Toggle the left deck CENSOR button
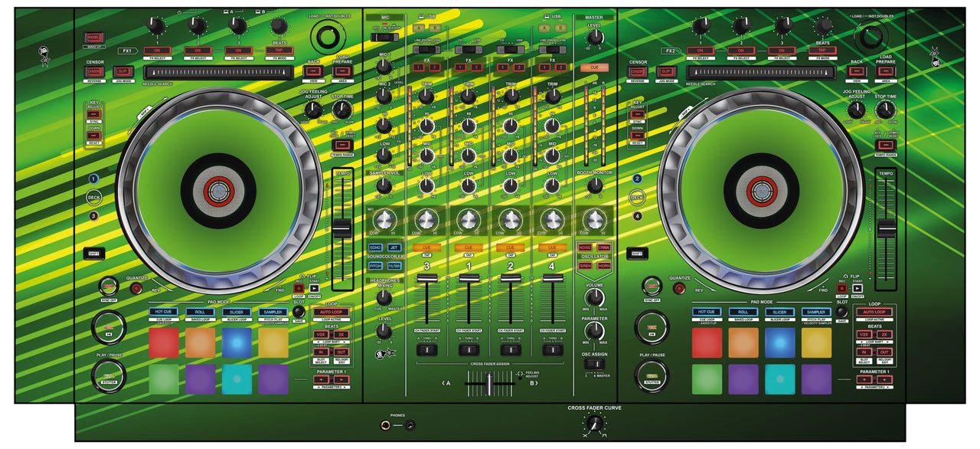 (x=94, y=71)
